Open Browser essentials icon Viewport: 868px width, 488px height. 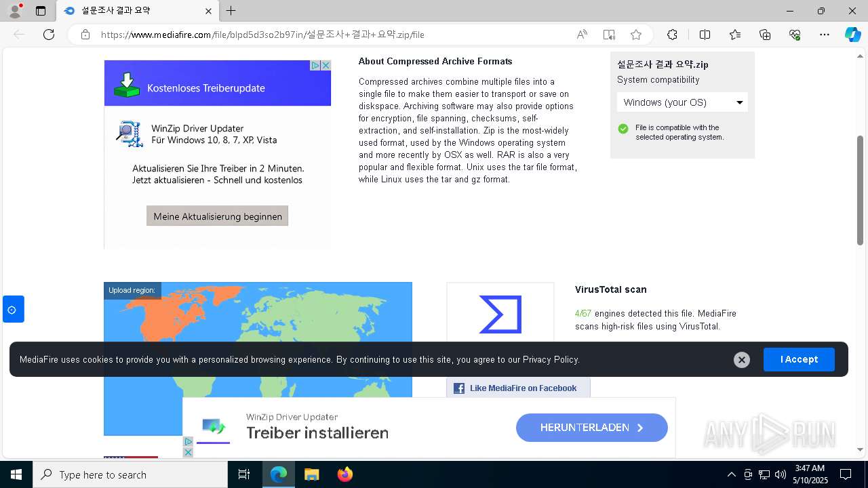[795, 35]
